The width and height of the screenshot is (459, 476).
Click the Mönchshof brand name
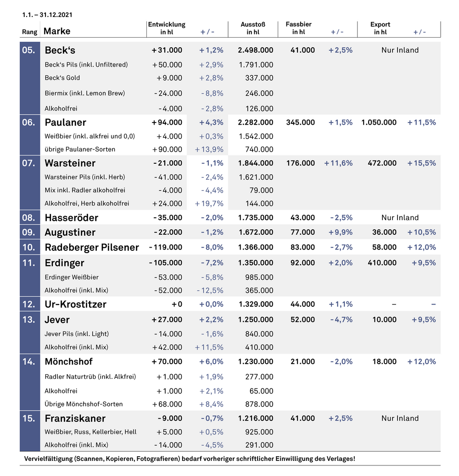point(68,361)
